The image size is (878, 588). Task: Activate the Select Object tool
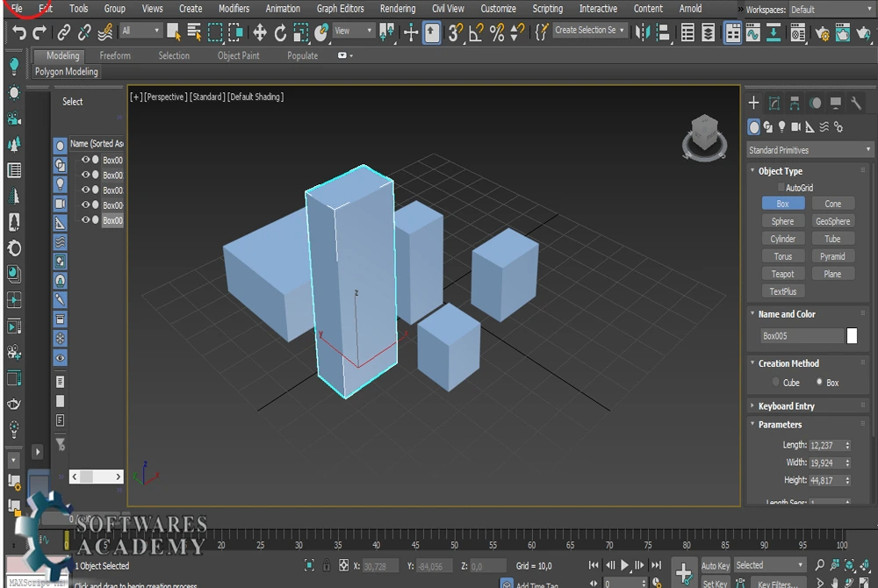click(x=174, y=32)
